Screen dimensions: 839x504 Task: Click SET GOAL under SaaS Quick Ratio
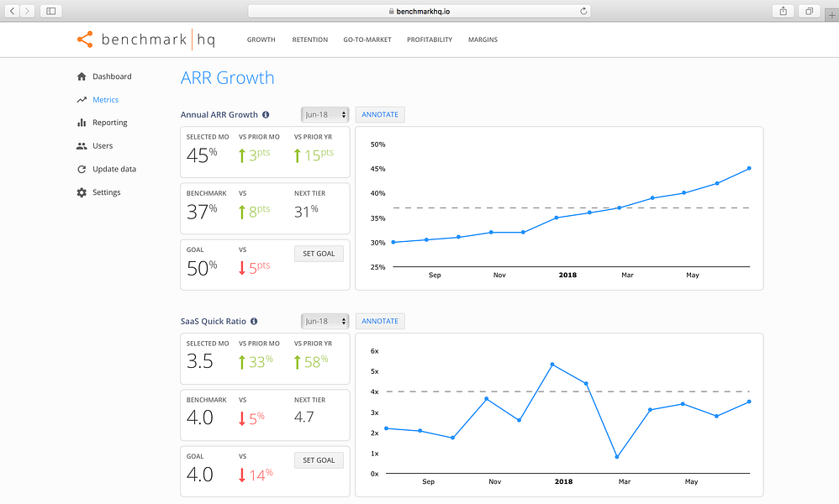tap(319, 459)
